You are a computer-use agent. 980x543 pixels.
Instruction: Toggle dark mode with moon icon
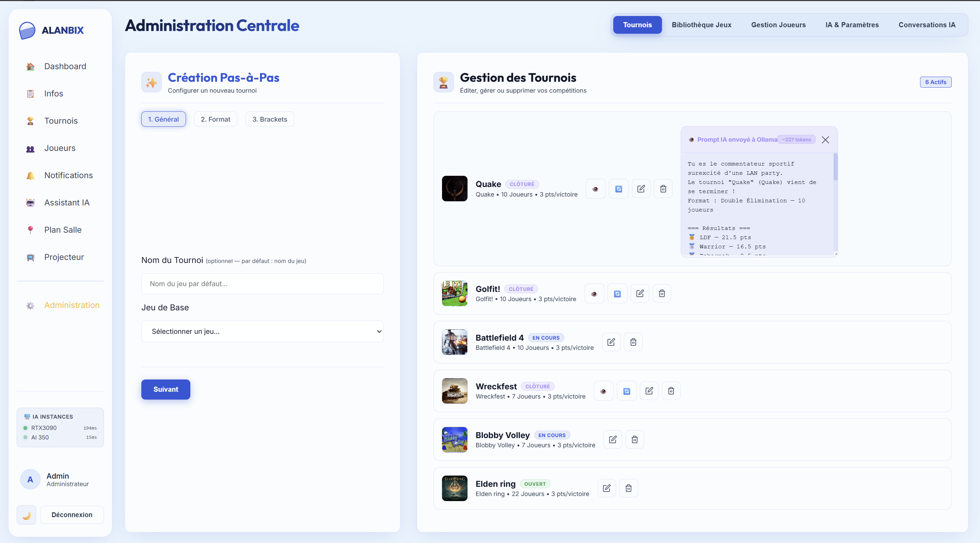tap(26, 515)
